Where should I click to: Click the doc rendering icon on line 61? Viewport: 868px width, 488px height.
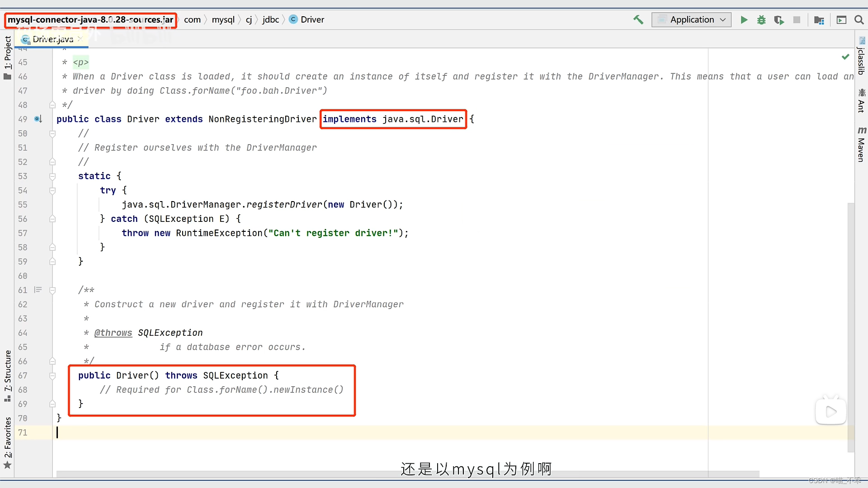pos(38,290)
